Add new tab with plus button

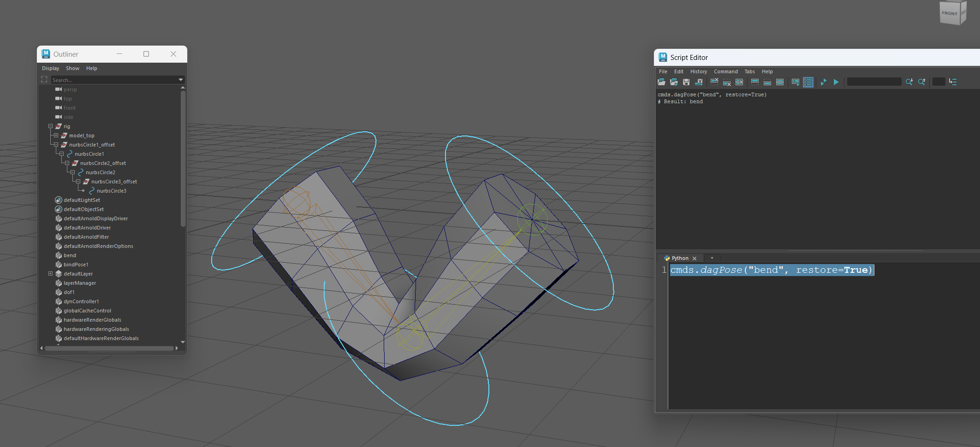[712, 258]
